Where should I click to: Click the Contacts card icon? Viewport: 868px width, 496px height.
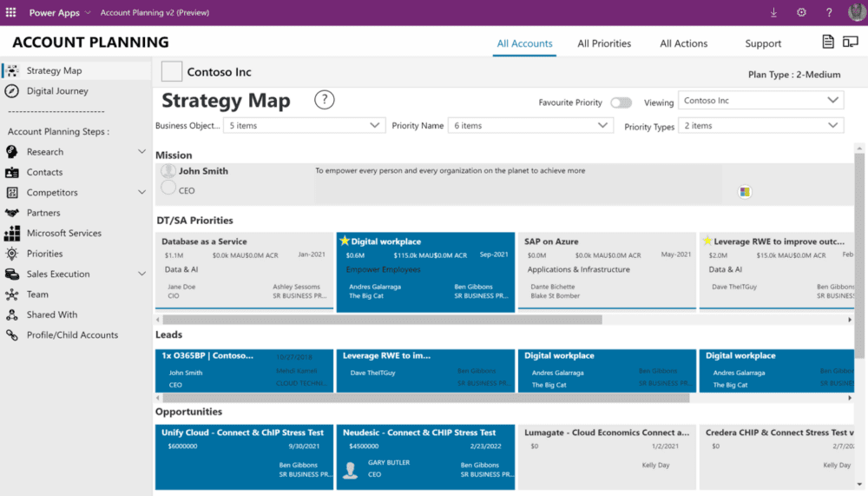click(x=11, y=172)
